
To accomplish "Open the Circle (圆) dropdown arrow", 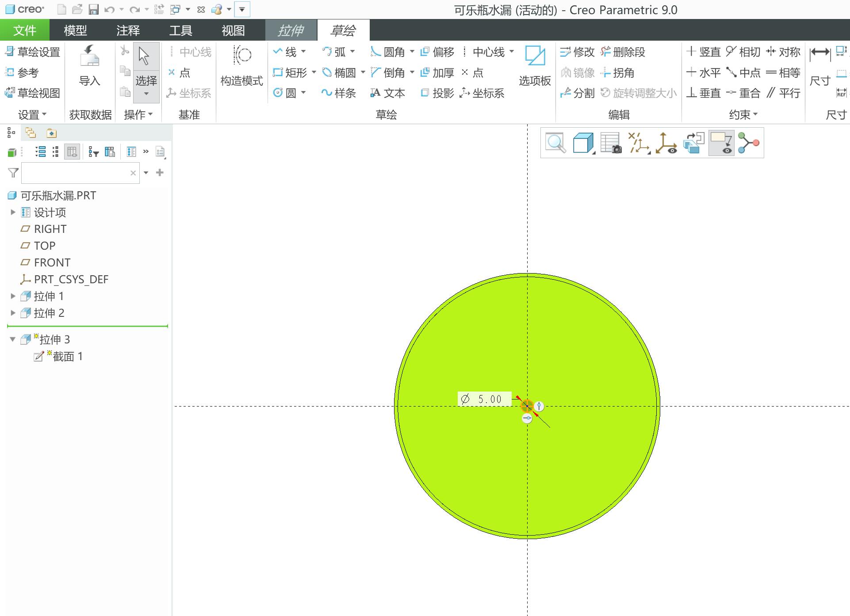I will pyautogui.click(x=304, y=93).
